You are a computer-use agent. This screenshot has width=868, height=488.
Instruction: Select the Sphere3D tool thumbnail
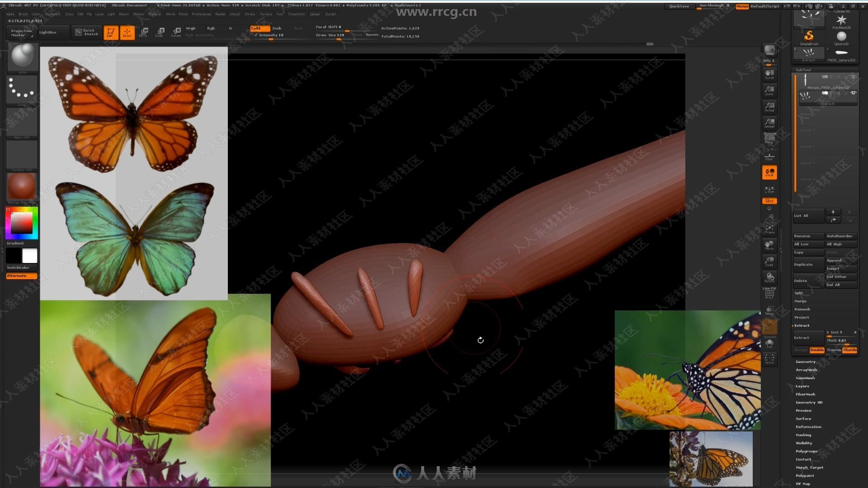[x=841, y=38]
